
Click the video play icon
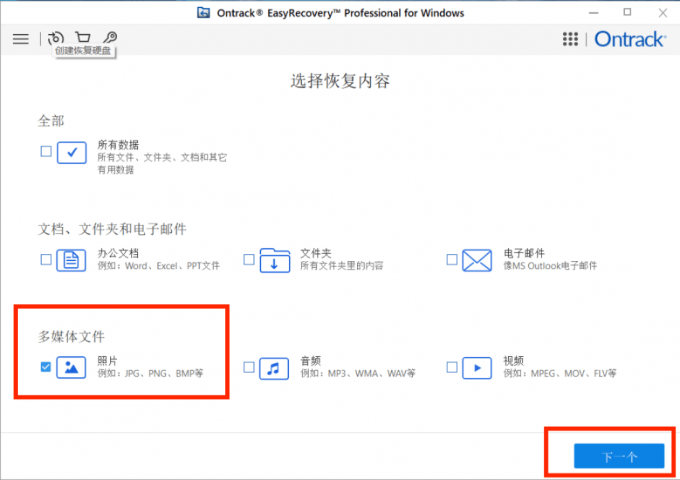[x=478, y=368]
